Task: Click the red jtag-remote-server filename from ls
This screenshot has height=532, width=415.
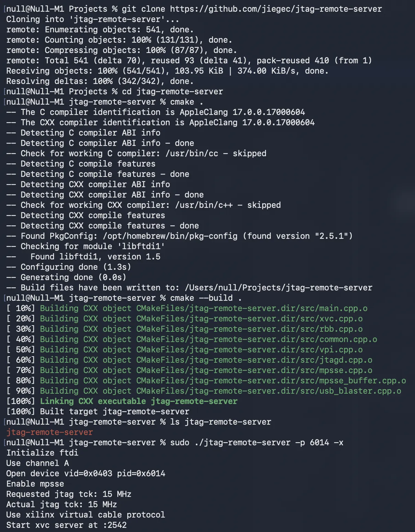Action: 50,432
